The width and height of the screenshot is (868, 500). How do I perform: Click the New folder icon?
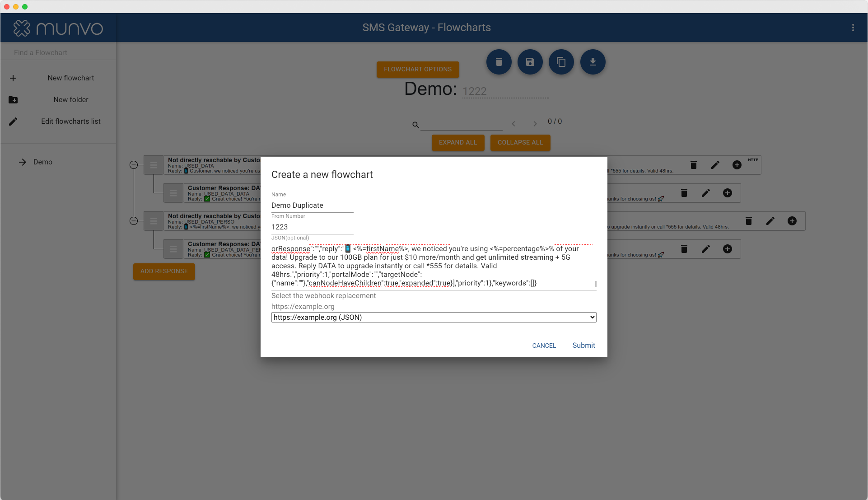[13, 100]
